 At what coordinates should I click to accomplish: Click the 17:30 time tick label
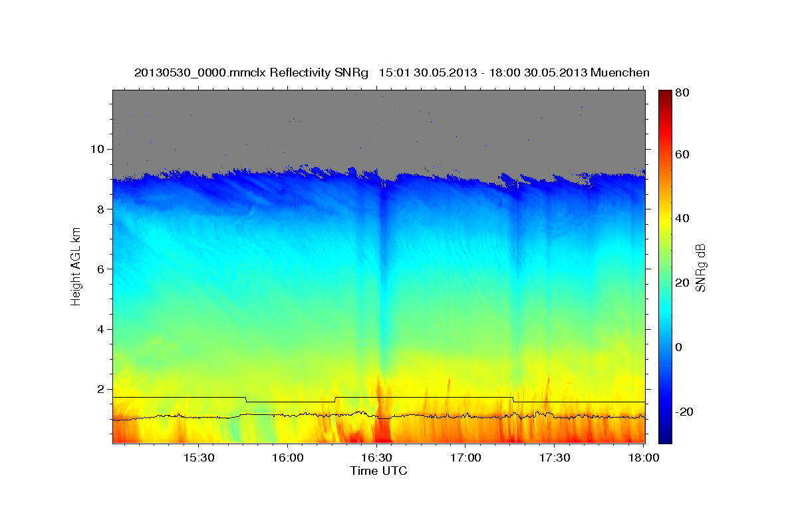[x=555, y=458]
